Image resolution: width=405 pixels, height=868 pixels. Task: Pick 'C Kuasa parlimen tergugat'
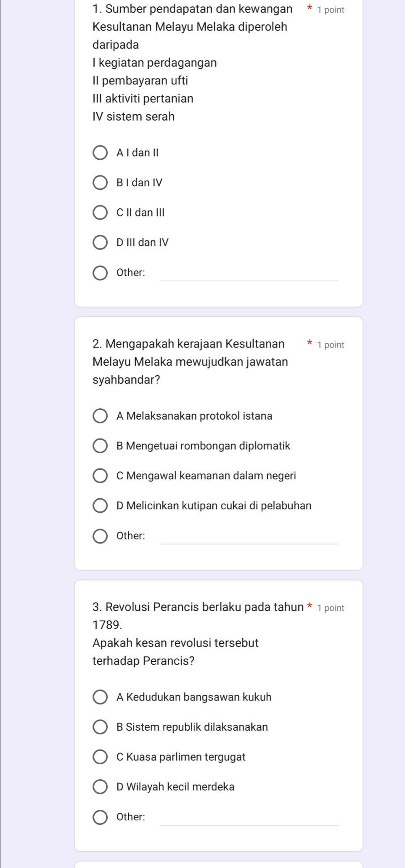point(100,757)
